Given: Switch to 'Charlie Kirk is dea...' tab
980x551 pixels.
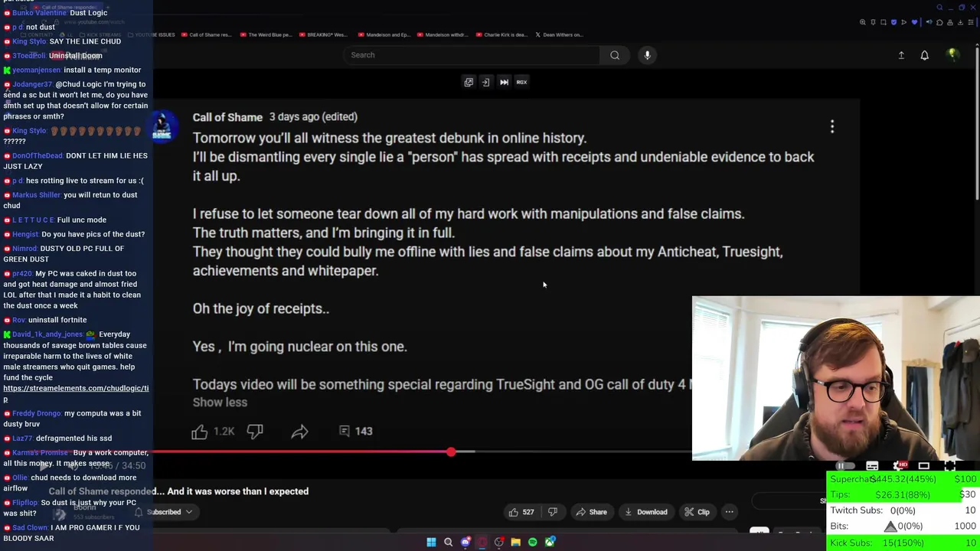Looking at the screenshot, I should (501, 34).
